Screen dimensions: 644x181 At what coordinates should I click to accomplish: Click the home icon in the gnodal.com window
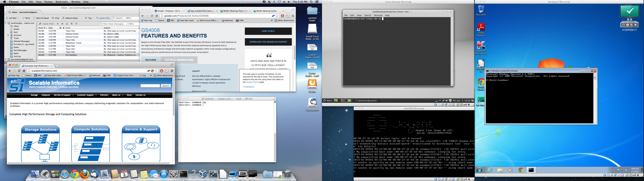(x=157, y=16)
